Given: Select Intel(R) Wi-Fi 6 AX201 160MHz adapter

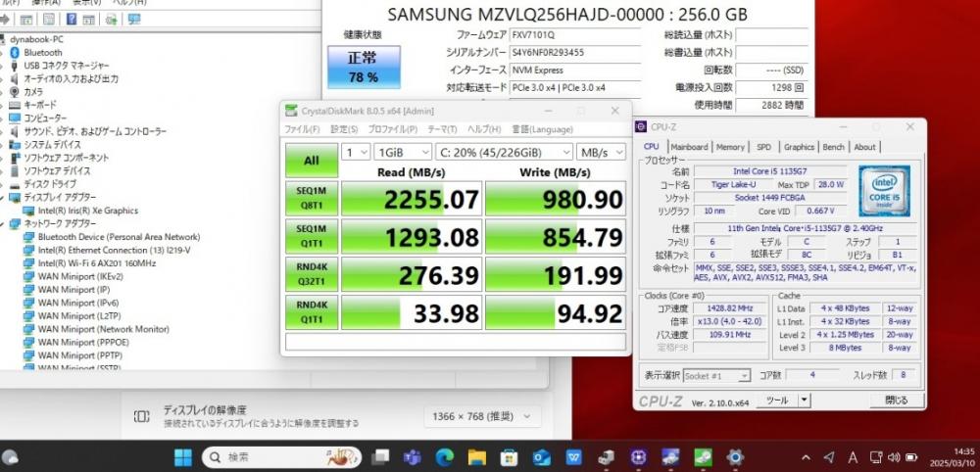Looking at the screenshot, I should point(97,262).
